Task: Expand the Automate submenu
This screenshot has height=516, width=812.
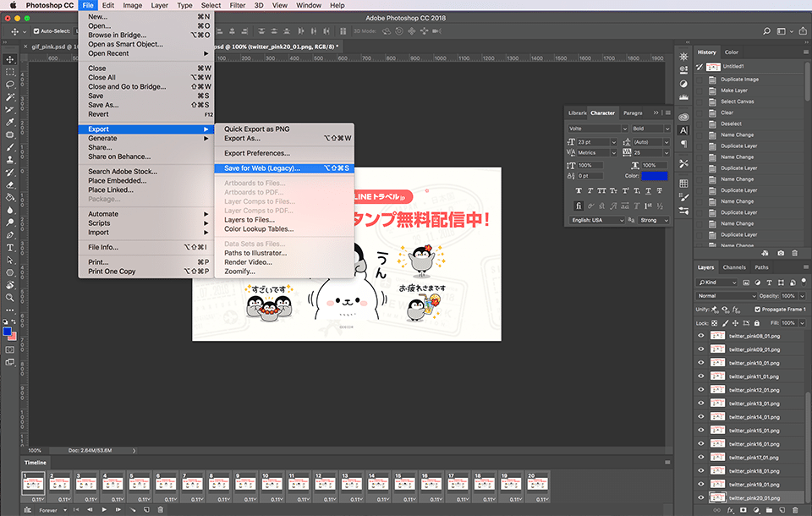Action: point(146,214)
